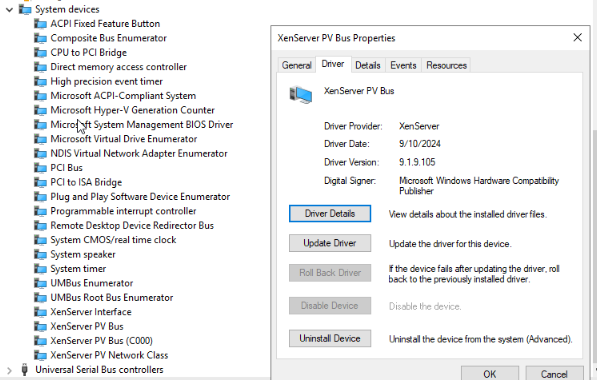This screenshot has width=597, height=380.
Task: Click the System speaker device icon
Action: click(x=40, y=254)
